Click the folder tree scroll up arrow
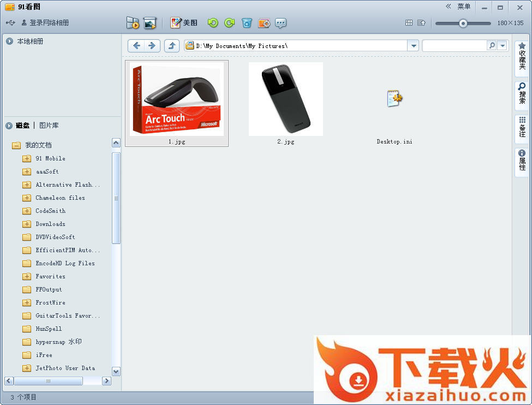This screenshot has height=405, width=532. [x=116, y=143]
